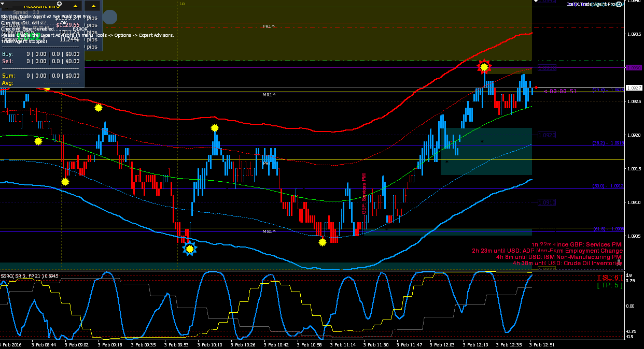
Task: Select the (50.0) Fibonacci level label
Action: (608, 186)
